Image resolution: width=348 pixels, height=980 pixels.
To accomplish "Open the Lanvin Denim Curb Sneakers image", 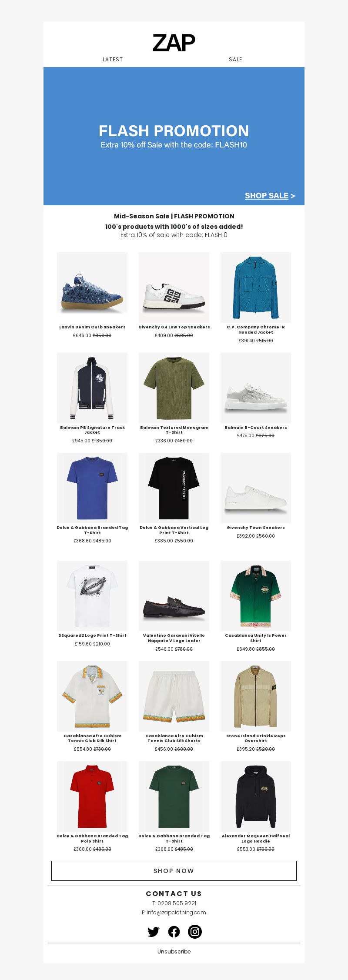I will click(92, 288).
